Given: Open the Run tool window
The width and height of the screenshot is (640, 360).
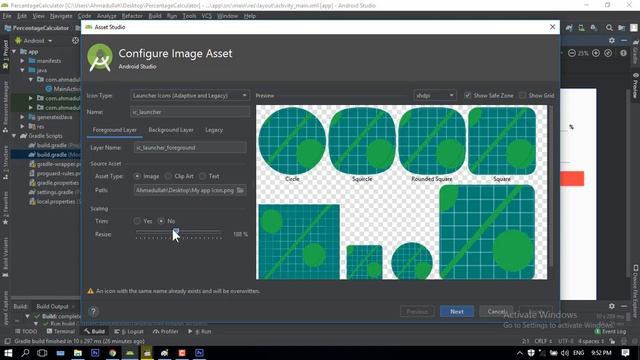Looking at the screenshot, I should click(200, 331).
